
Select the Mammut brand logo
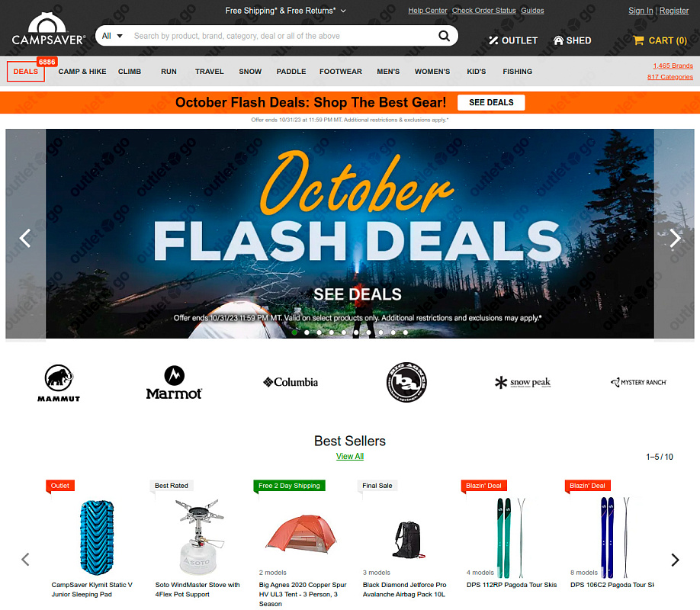click(59, 383)
